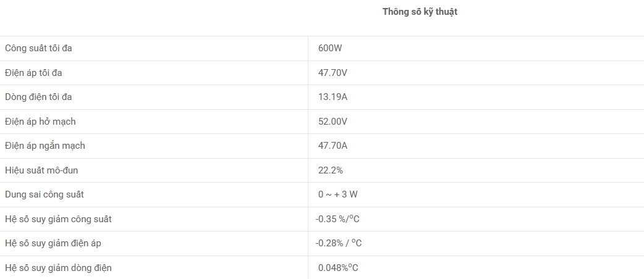This screenshot has height=279, width=644.
Task: Select the 47.70A value
Action: [333, 146]
